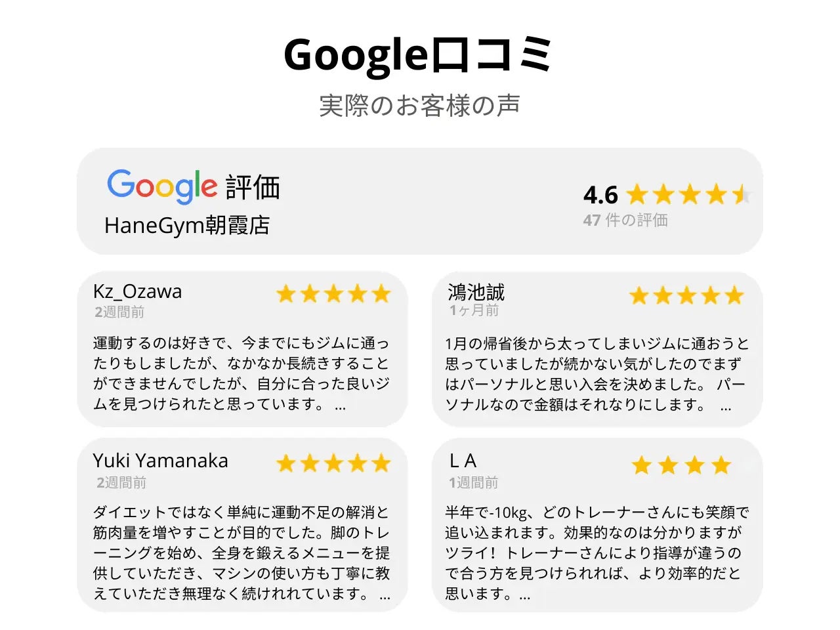Click the Google口コミ main heading
This screenshot has width=840, height=630.
tap(419, 55)
